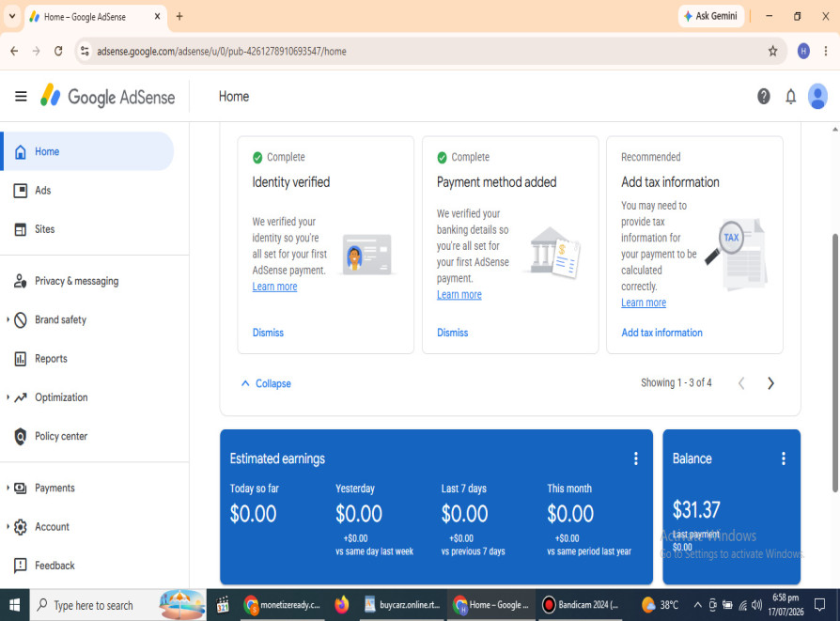This screenshot has width=840, height=621.
Task: Dismiss the Identity verified card
Action: tap(268, 333)
